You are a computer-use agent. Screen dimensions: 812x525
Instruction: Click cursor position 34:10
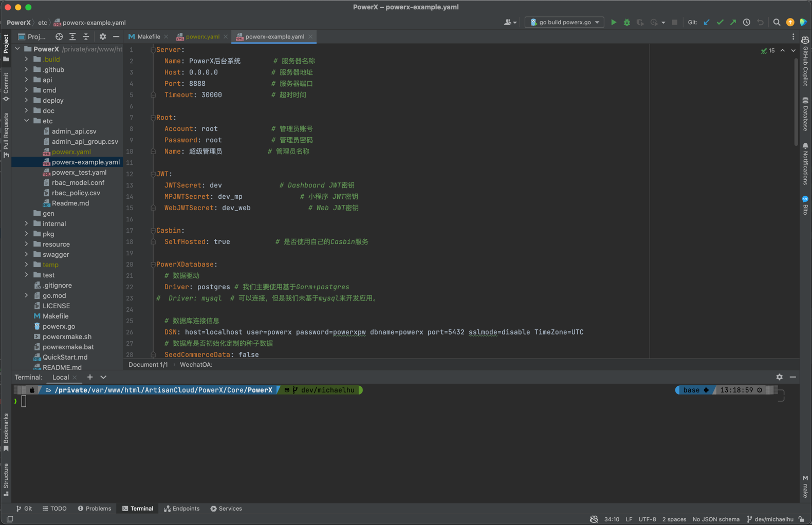pyautogui.click(x=612, y=519)
